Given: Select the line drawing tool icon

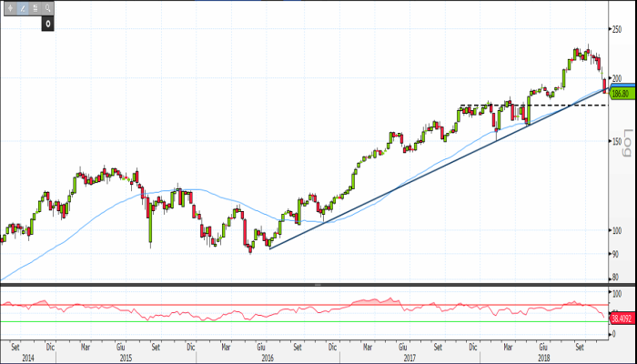Looking at the screenshot, I should [x=21, y=7].
